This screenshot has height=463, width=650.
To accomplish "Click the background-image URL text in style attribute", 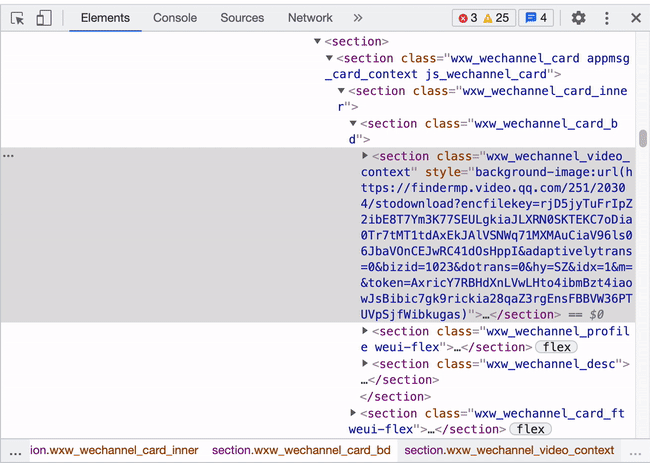I will 497,243.
